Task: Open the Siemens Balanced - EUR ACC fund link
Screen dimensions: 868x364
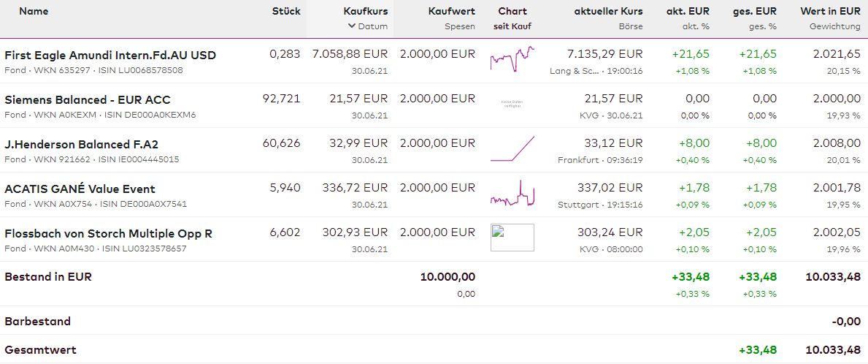Action: [88, 99]
